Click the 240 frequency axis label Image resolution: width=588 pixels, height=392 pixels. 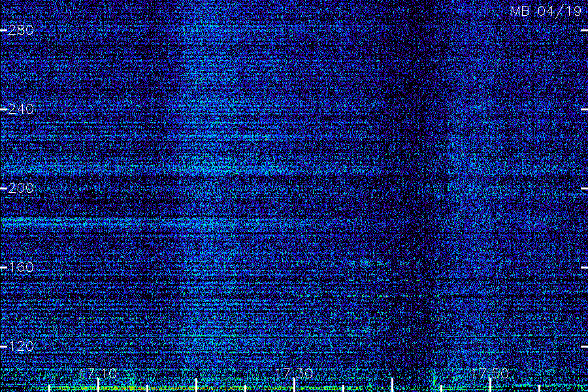tap(21, 109)
